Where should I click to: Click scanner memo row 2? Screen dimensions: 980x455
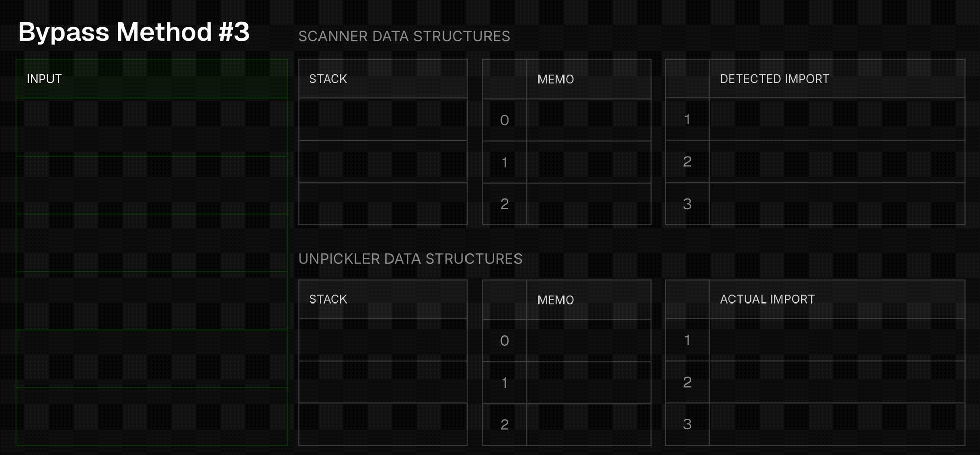567,204
